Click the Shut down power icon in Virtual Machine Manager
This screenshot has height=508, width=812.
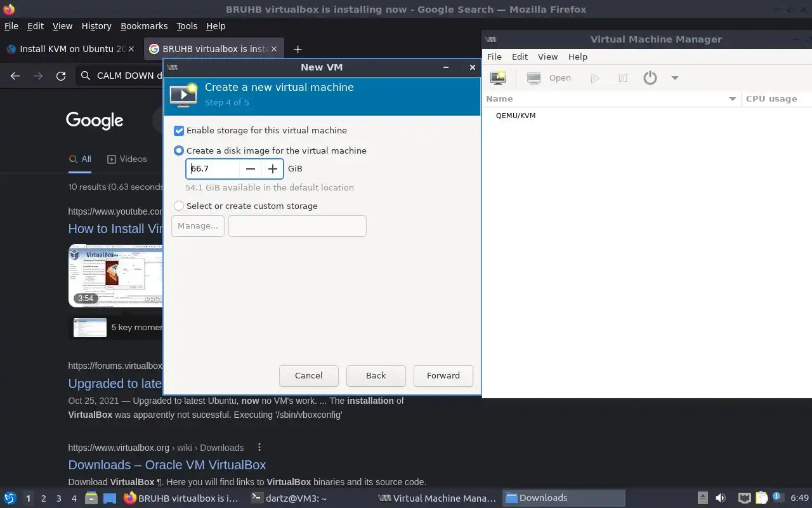pos(650,78)
